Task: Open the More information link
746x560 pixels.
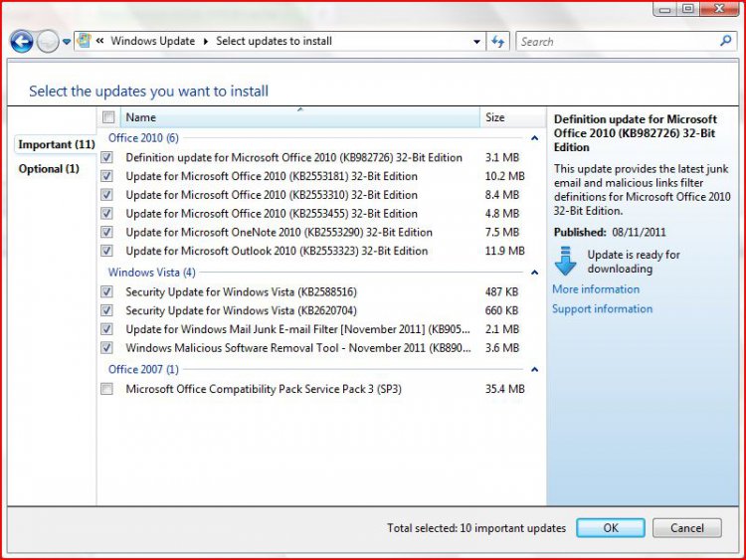Action: click(x=596, y=289)
